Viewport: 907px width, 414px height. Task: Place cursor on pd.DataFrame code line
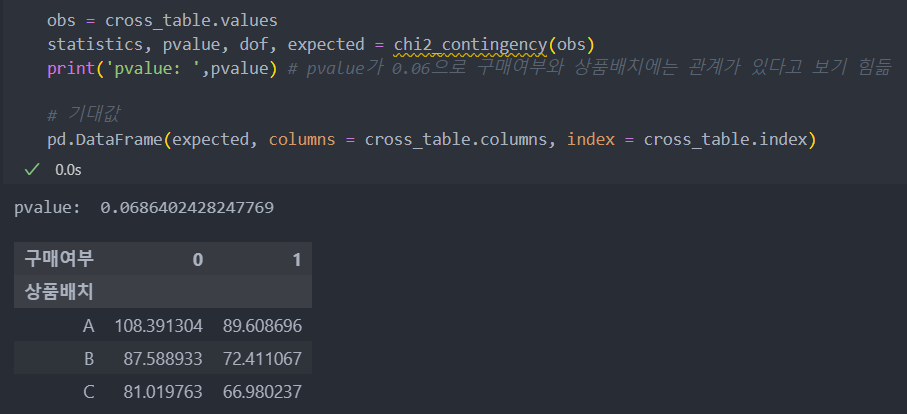[x=431, y=140]
